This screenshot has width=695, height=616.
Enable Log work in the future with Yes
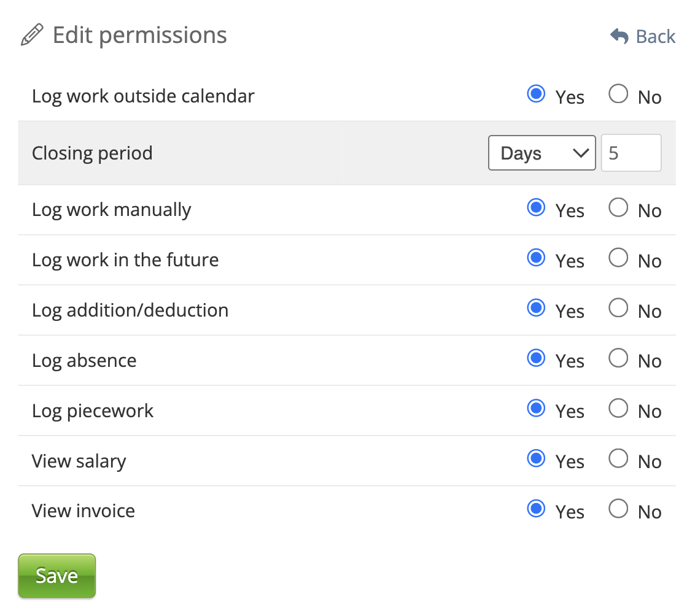[536, 258]
